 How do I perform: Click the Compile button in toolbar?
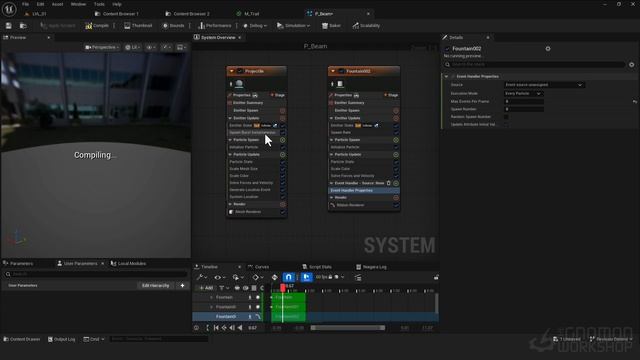coord(97,26)
